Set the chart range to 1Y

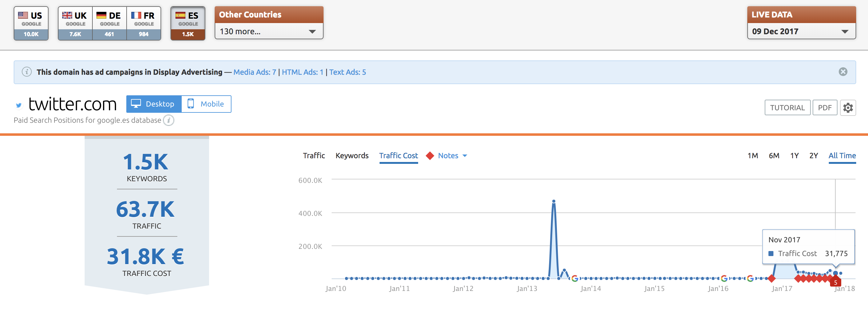click(x=794, y=155)
